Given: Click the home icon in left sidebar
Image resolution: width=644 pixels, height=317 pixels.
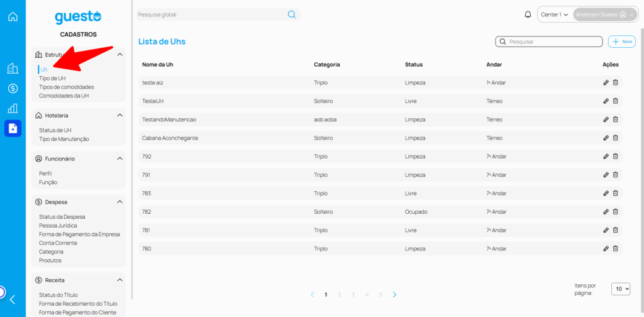Looking at the screenshot, I should point(13,16).
